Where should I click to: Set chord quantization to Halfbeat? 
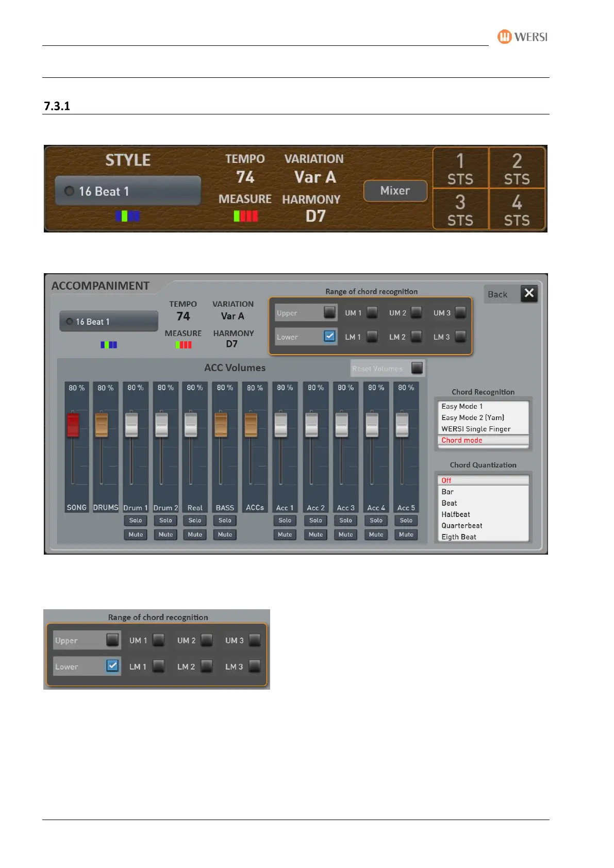click(x=484, y=514)
